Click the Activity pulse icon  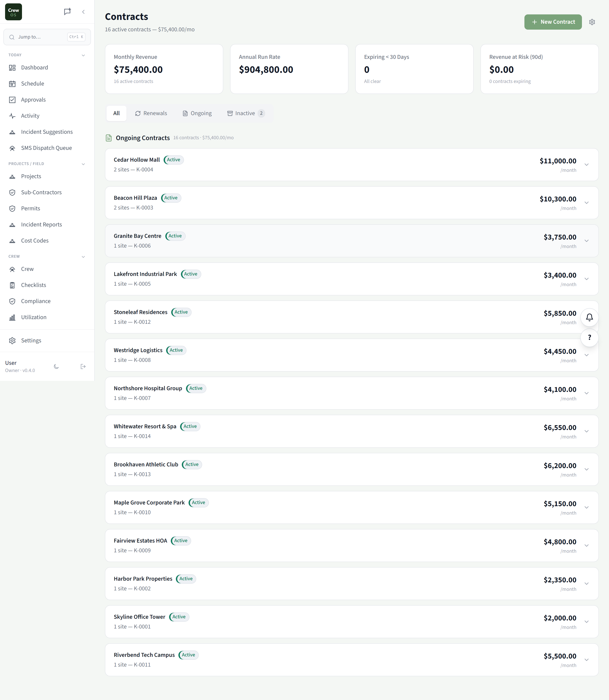pyautogui.click(x=12, y=116)
